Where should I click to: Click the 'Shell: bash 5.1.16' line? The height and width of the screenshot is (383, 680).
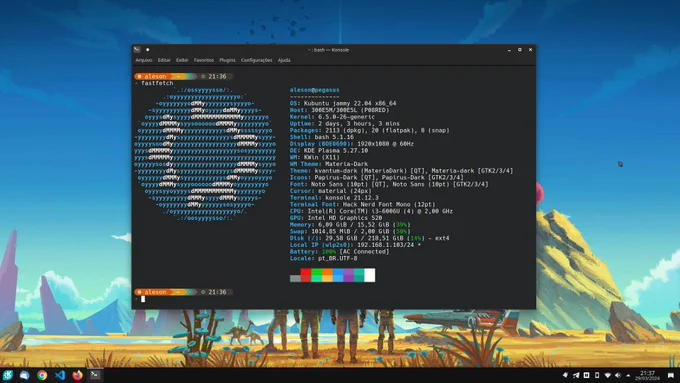tap(322, 137)
